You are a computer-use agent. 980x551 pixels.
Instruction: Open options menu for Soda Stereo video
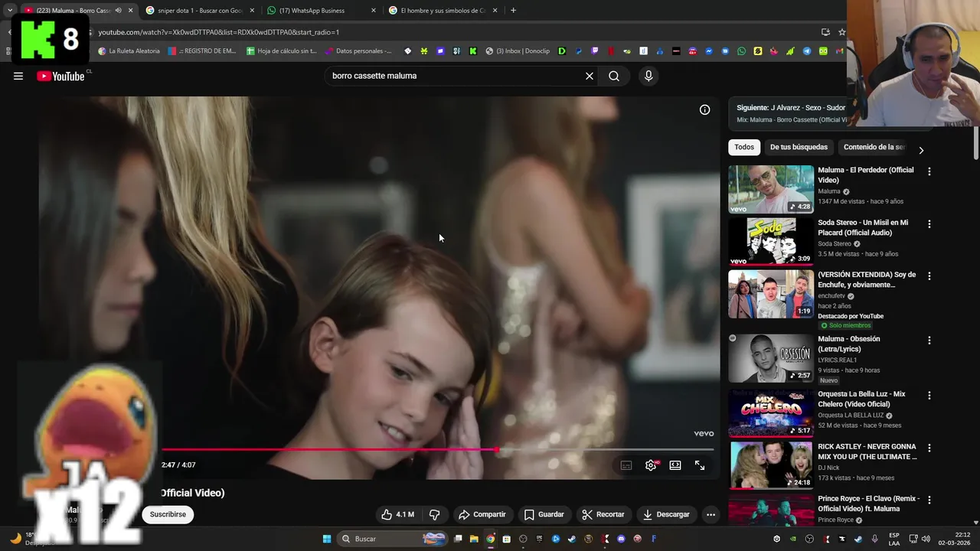tap(929, 224)
